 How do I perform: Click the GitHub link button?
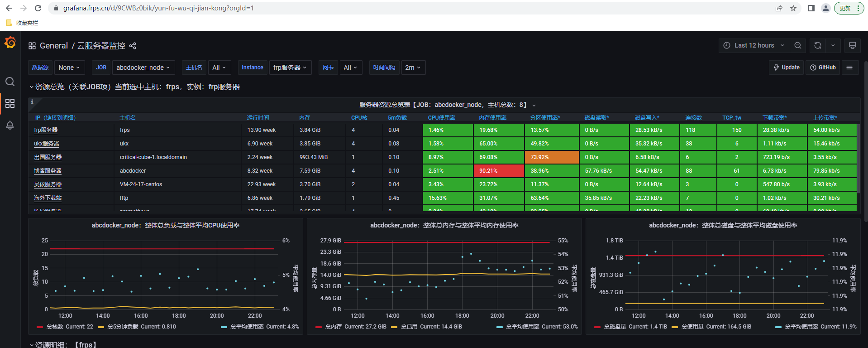pos(823,68)
